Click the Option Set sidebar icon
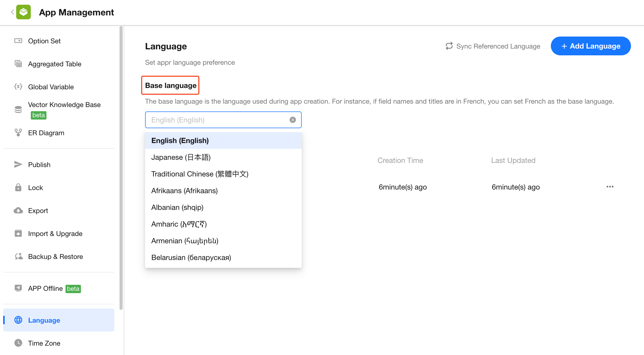The height and width of the screenshot is (355, 644). 18,41
